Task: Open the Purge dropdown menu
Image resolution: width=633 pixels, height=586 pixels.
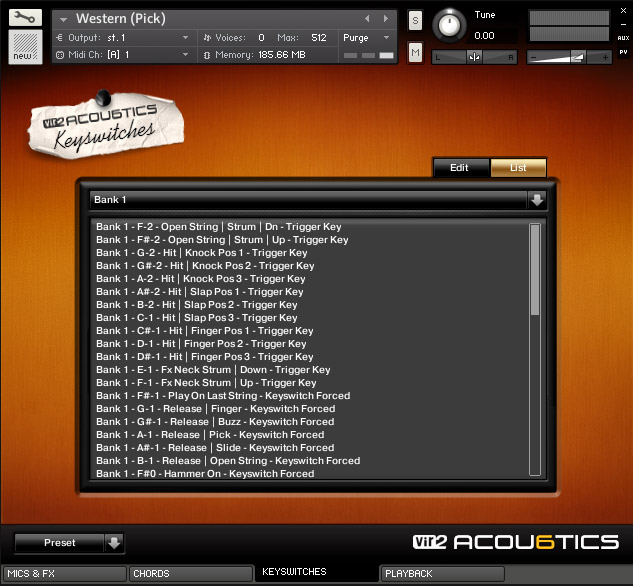Action: coord(367,37)
